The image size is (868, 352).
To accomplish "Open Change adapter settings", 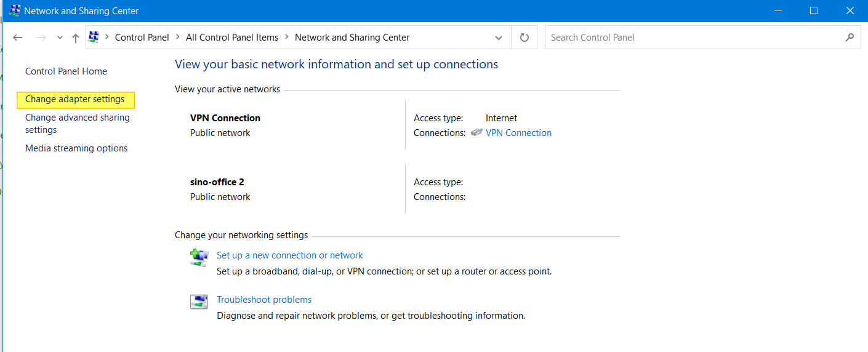I will pyautogui.click(x=74, y=99).
